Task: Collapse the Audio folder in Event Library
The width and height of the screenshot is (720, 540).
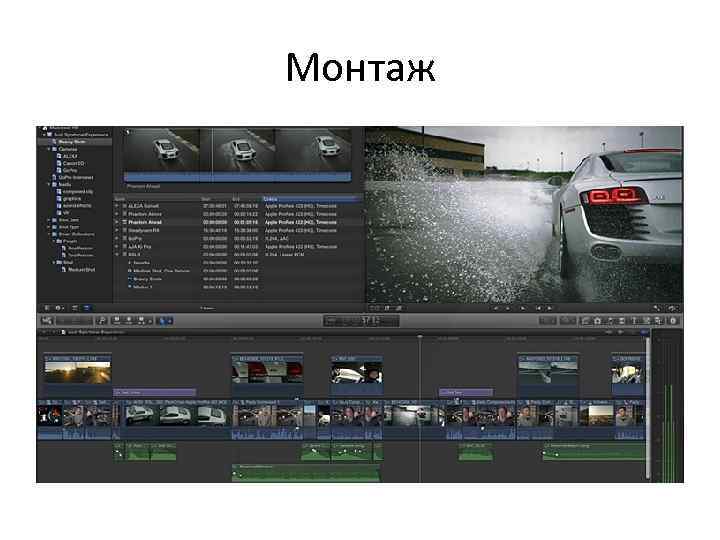Action: (49, 184)
